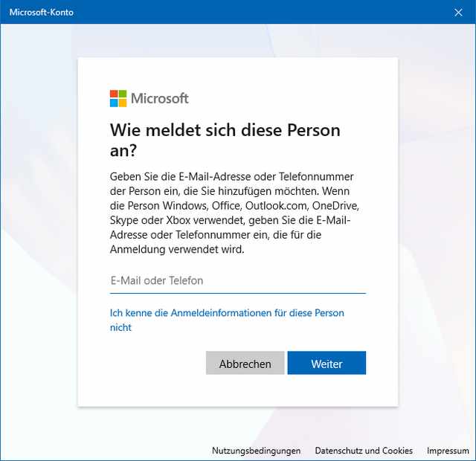Click 'Anmeldung verwendet wird' in the description

point(177,250)
